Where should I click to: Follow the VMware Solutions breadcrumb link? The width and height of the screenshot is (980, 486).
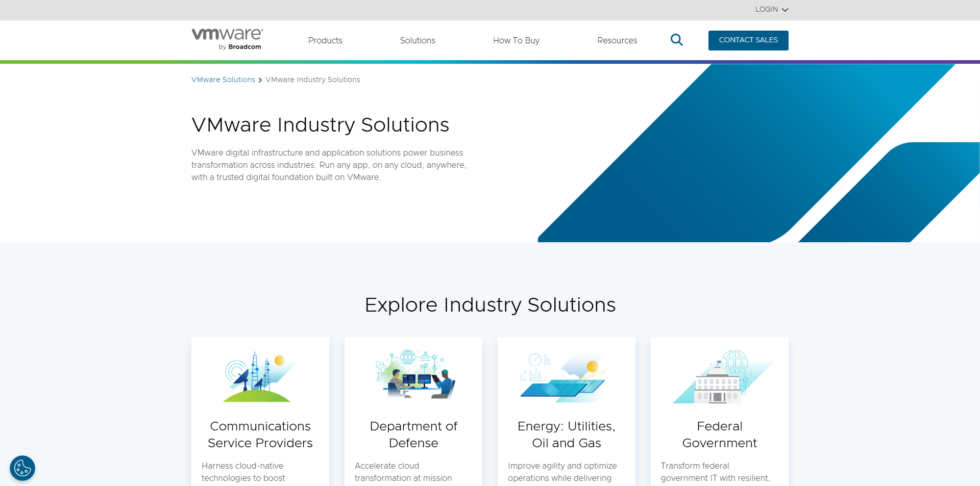pos(223,80)
